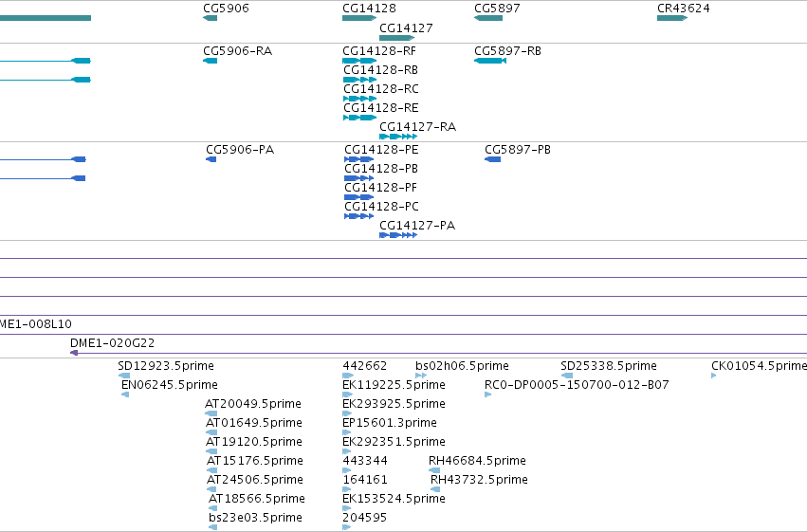Open EST SD12923.5prime
Viewport: 807px width, 532px height.
click(x=166, y=366)
